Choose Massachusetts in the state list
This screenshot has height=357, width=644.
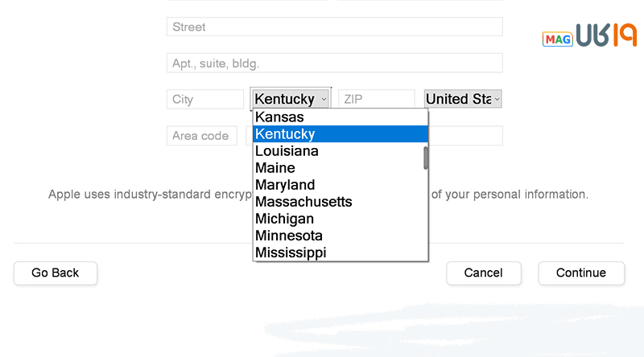[340, 202]
